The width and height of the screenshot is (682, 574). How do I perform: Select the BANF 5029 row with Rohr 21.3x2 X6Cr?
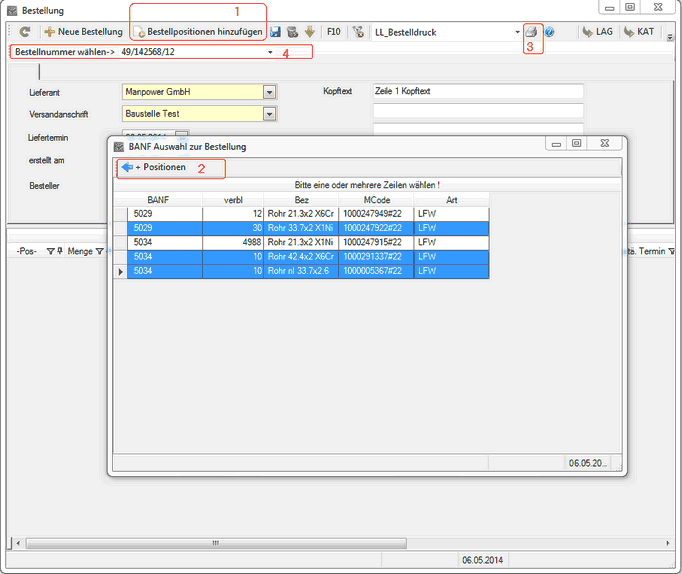tap(300, 214)
